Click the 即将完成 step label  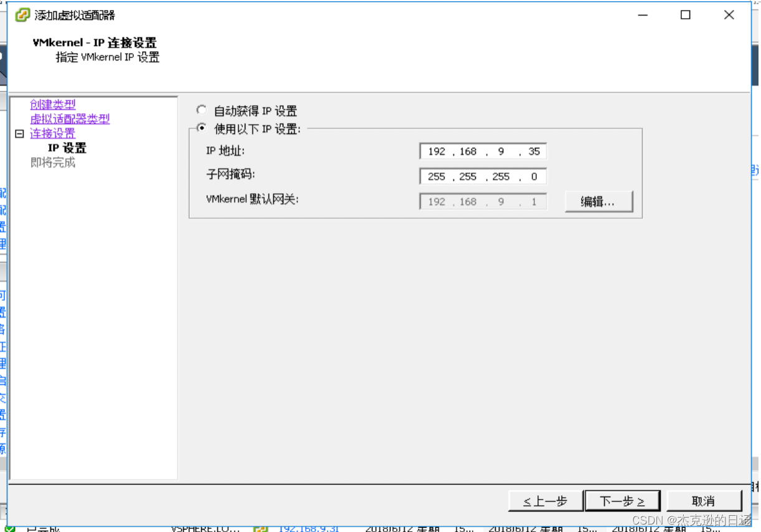point(53,163)
